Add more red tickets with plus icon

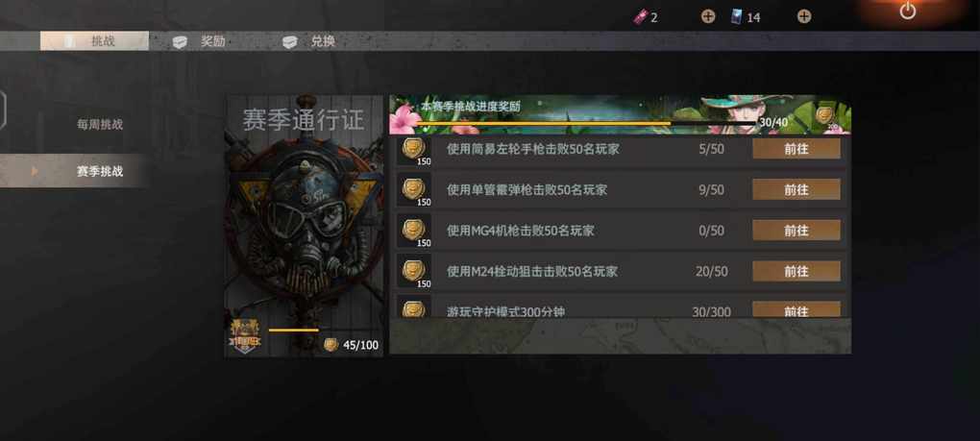(707, 17)
